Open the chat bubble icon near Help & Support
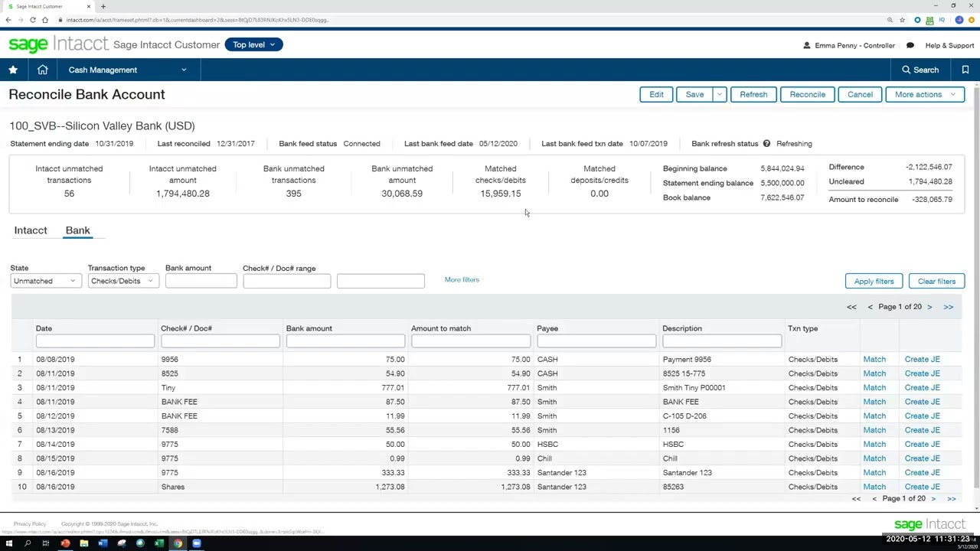The width and height of the screenshot is (980, 551). pyautogui.click(x=910, y=45)
